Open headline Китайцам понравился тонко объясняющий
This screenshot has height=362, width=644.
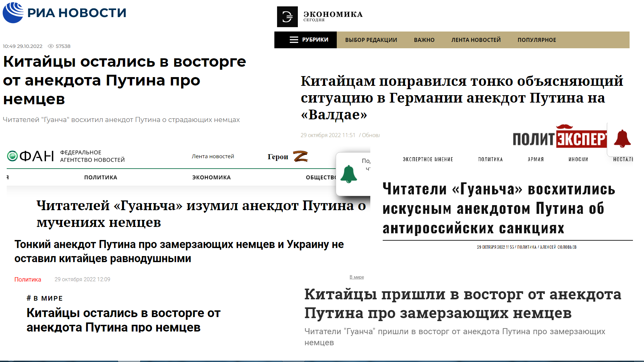pos(462,98)
